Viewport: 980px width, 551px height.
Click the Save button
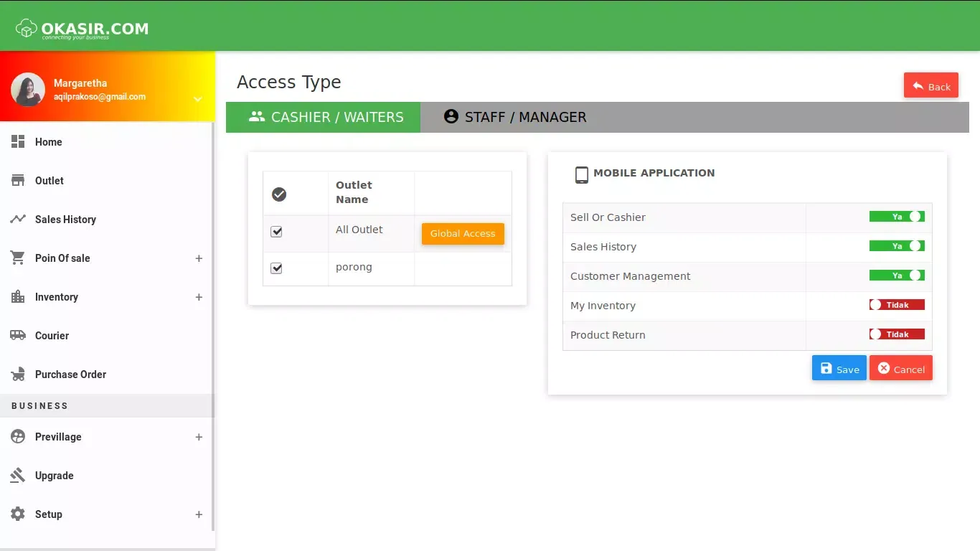pos(839,369)
